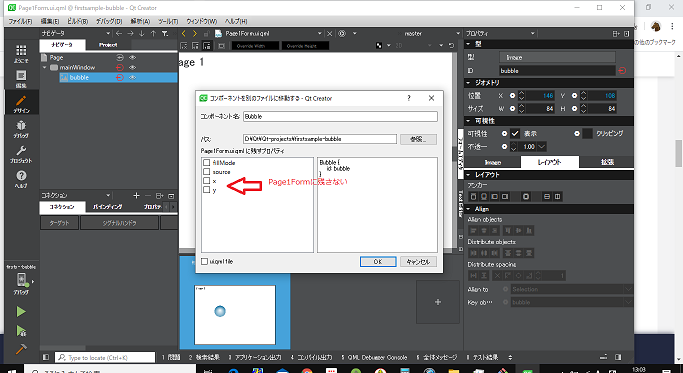683x373 pixels.
Task: Collapse the Align section
Action: point(469,209)
